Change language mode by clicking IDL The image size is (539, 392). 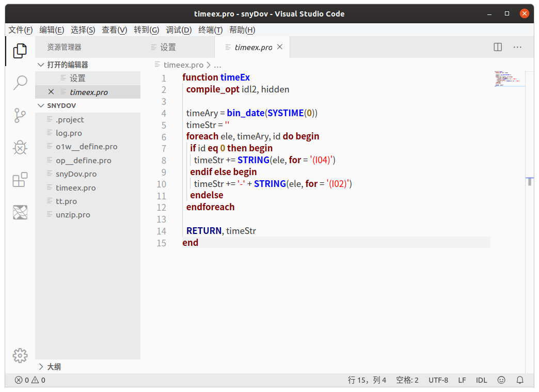[x=481, y=380]
